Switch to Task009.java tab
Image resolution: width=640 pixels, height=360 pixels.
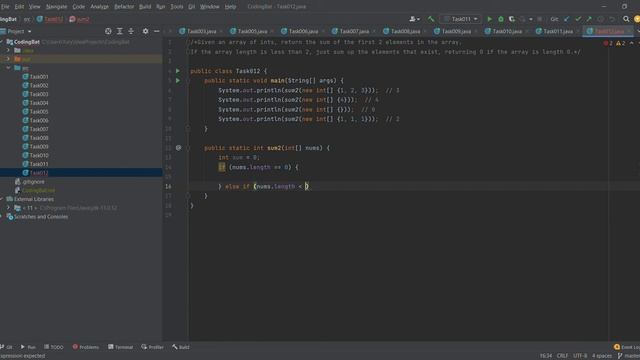click(x=456, y=31)
